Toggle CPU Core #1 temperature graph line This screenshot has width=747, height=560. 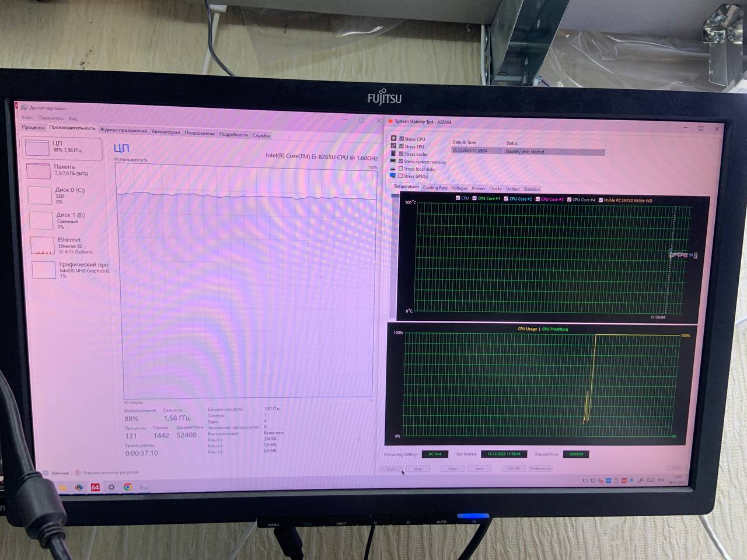pyautogui.click(x=474, y=198)
